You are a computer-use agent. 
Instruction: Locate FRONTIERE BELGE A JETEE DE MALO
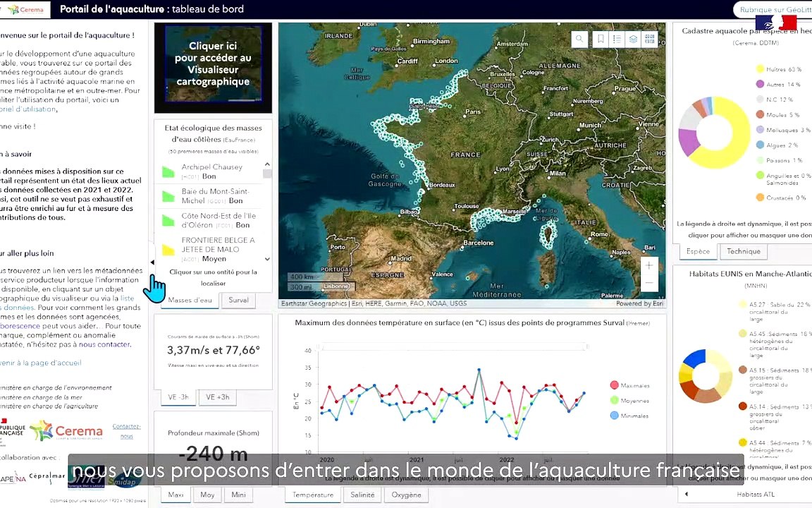point(210,249)
